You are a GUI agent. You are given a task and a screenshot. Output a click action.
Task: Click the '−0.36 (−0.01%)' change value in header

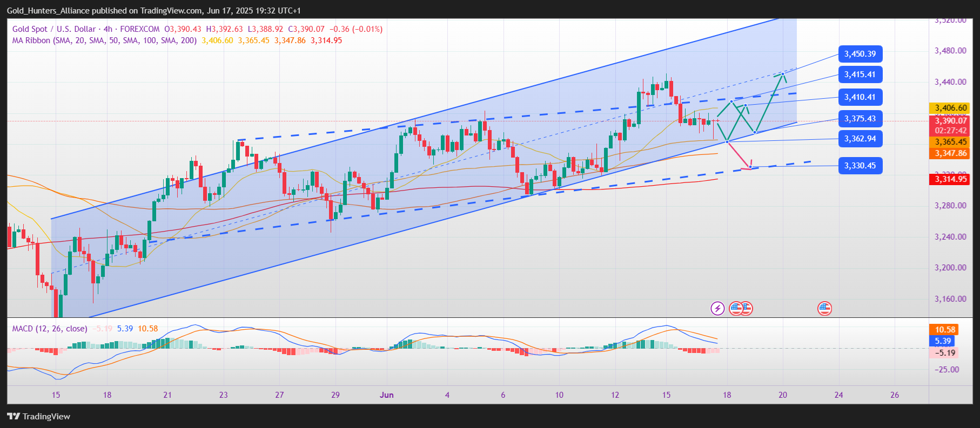click(355, 29)
